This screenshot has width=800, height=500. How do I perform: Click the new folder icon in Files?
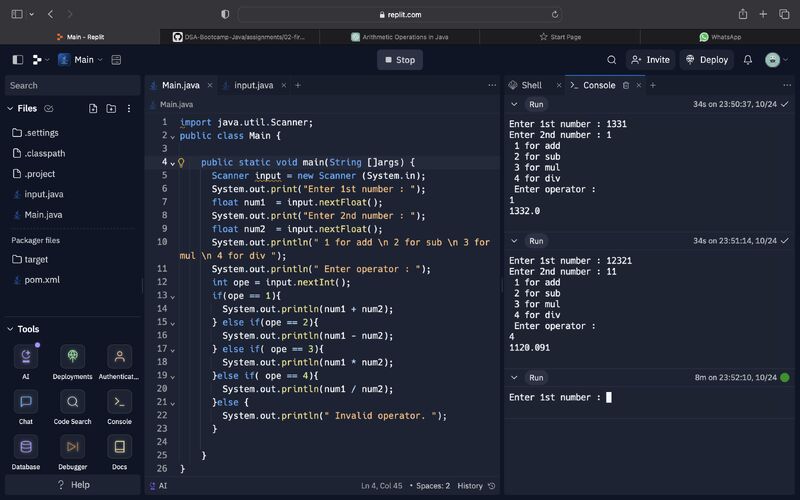pyautogui.click(x=110, y=108)
